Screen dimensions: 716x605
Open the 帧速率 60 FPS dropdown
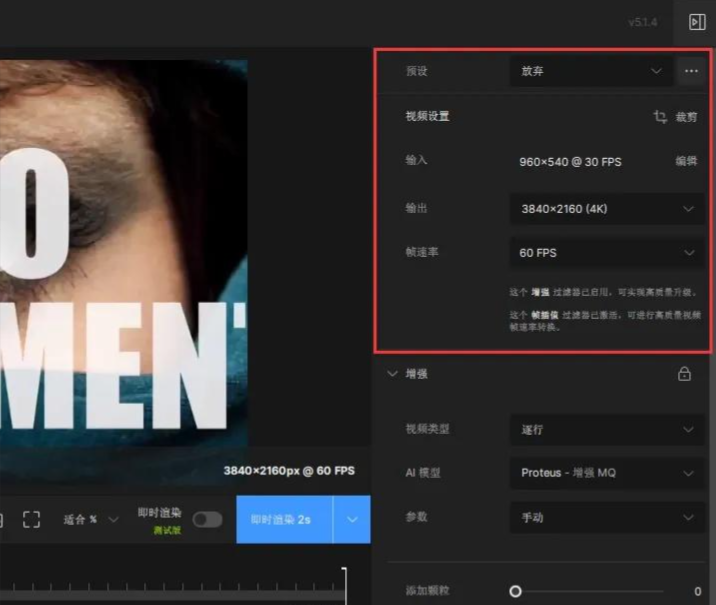607,253
